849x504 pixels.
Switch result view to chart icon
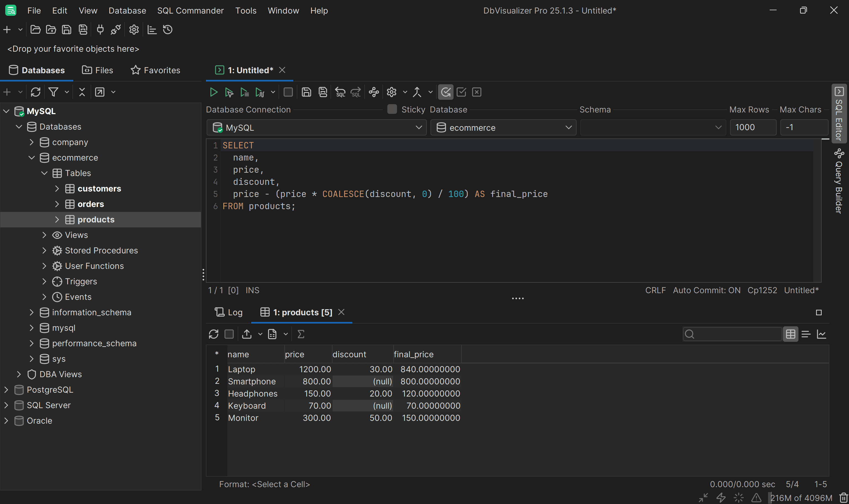821,334
